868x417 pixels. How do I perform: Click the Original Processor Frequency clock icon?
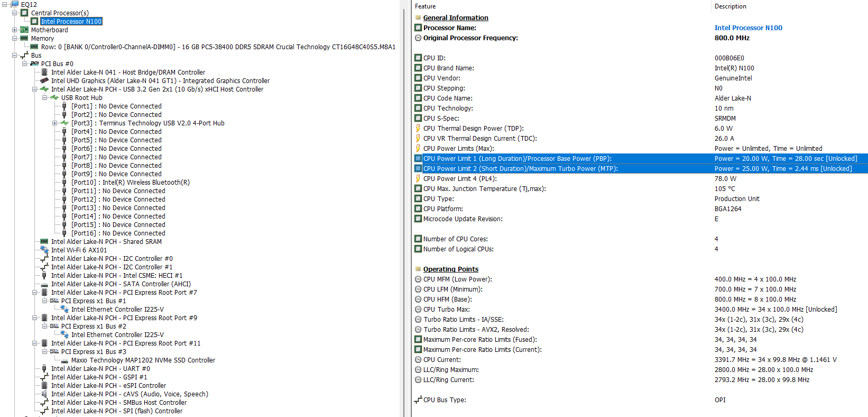tap(418, 38)
